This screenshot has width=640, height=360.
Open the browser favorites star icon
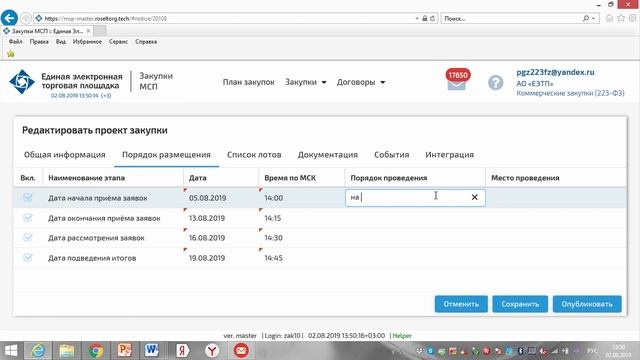coord(621,18)
